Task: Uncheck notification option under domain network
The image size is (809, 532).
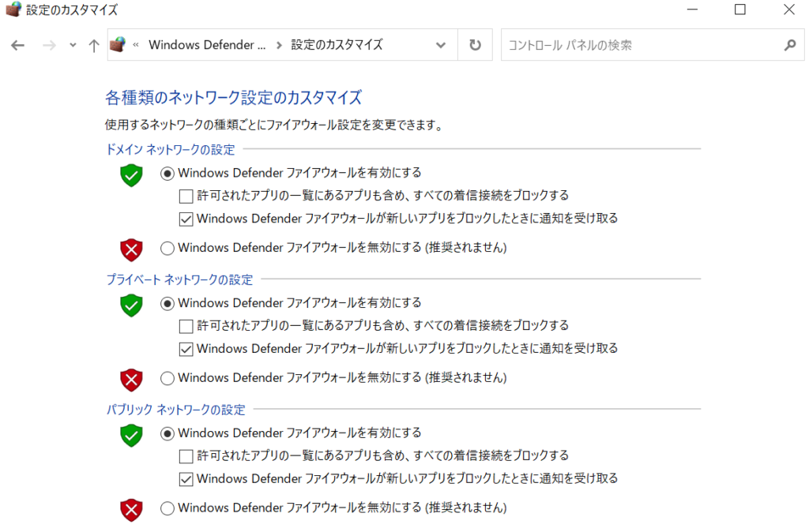Action: [186, 219]
